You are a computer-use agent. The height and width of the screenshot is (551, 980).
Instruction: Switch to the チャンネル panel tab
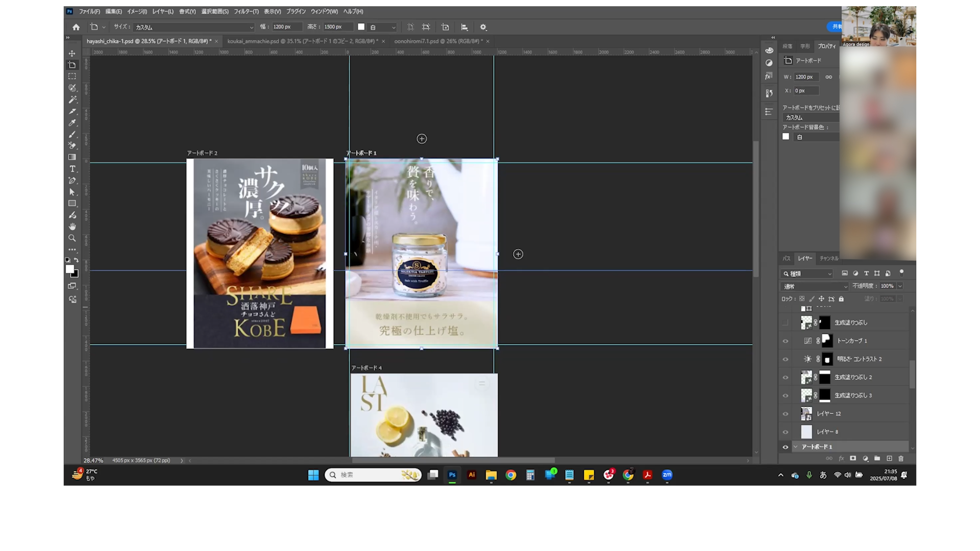coord(828,259)
